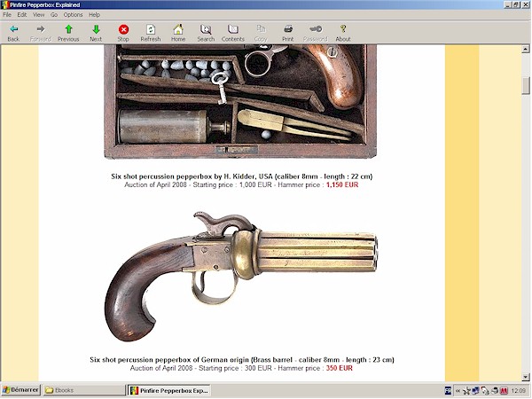The width and height of the screenshot is (532, 399).
Task: Click the printer-shaped tray icon
Action: [x=495, y=391]
